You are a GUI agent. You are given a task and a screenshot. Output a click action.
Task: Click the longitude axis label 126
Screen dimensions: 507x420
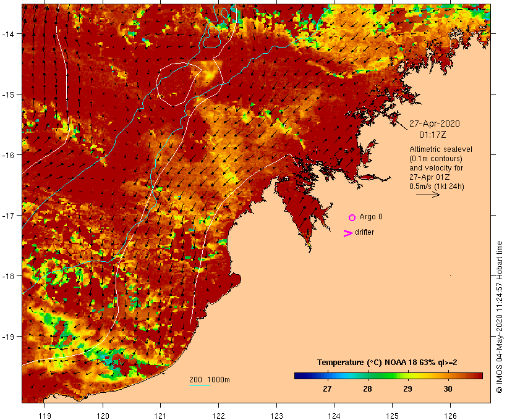pyautogui.click(x=450, y=416)
